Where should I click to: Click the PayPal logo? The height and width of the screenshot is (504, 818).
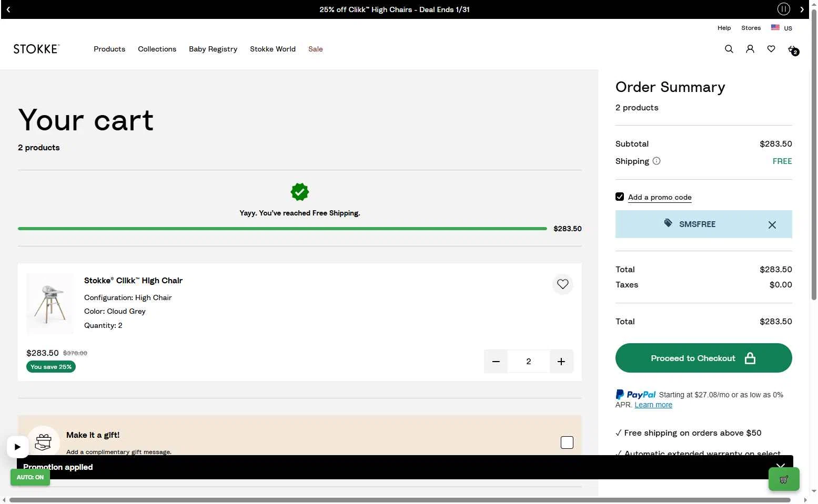point(635,395)
